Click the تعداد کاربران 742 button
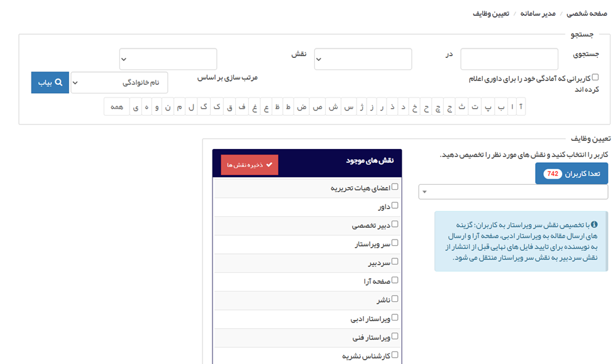Viewport: 613px width, 364px height. [x=571, y=174]
